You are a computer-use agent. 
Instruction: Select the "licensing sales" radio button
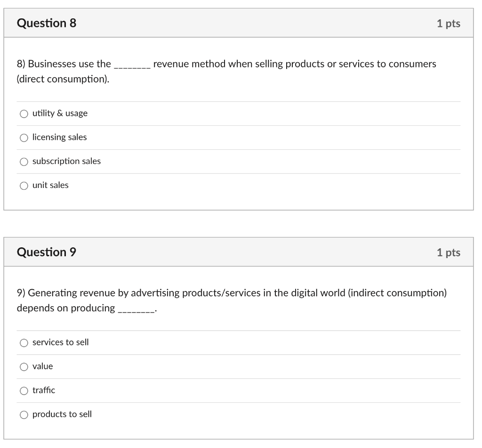tap(24, 137)
